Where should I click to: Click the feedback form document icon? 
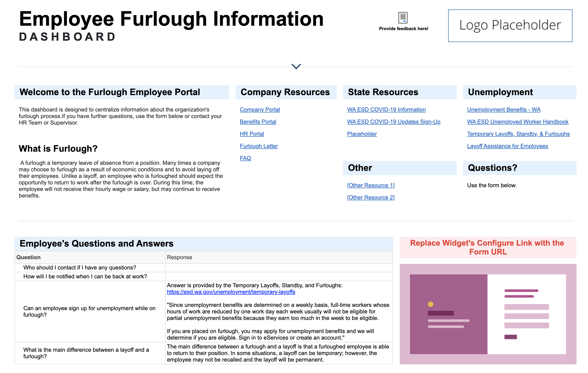tap(403, 18)
